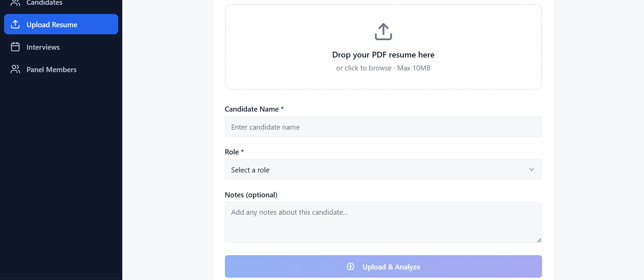Click into the Notes optional textarea
The height and width of the screenshot is (280, 644).
(x=383, y=223)
